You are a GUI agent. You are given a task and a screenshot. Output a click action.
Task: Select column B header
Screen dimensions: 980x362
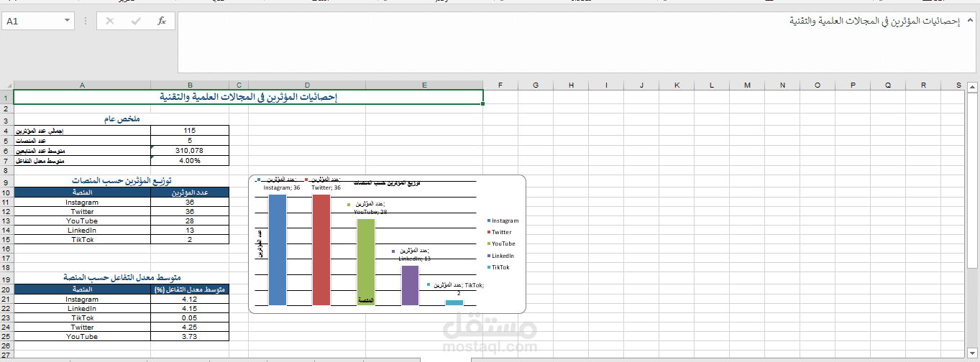point(190,85)
